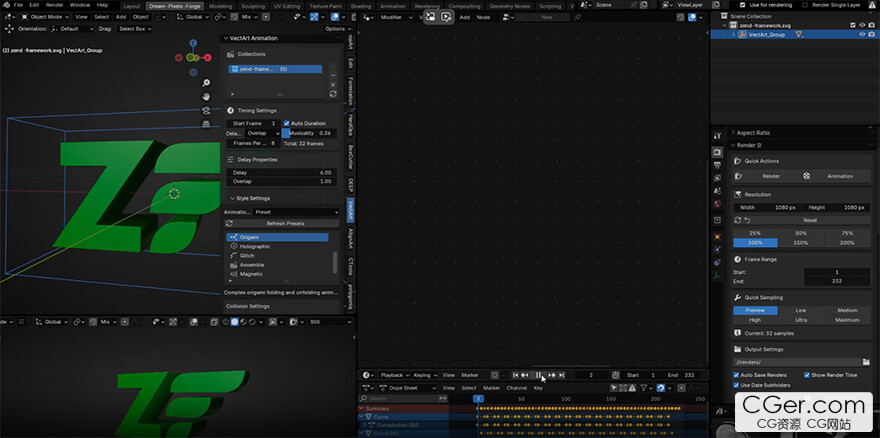Select the Medium sampling quality button
Screen dimensions: 880x438
[847, 311]
